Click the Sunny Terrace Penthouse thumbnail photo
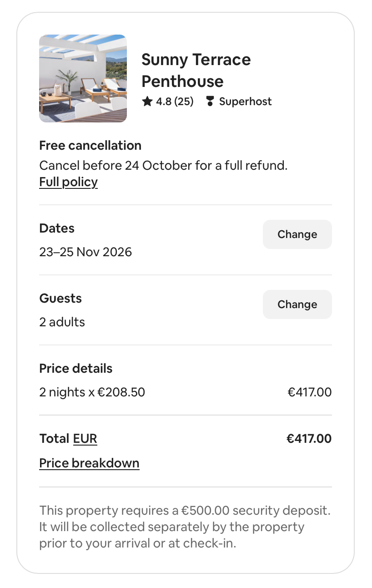 [x=83, y=79]
